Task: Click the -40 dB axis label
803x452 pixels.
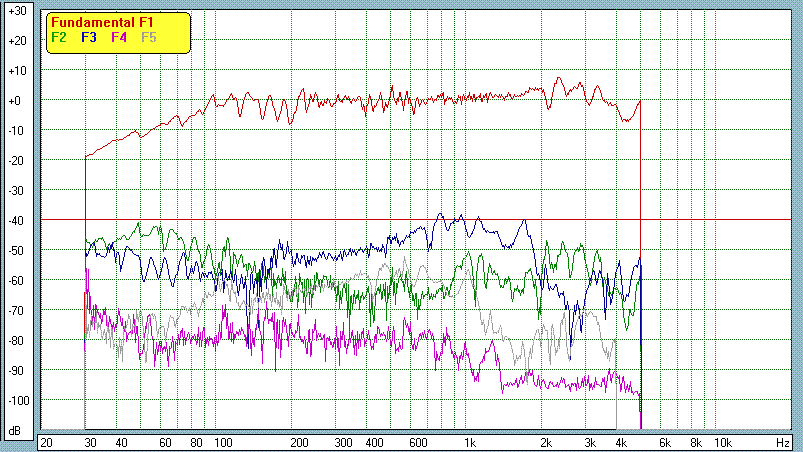Action: pyautogui.click(x=16, y=221)
